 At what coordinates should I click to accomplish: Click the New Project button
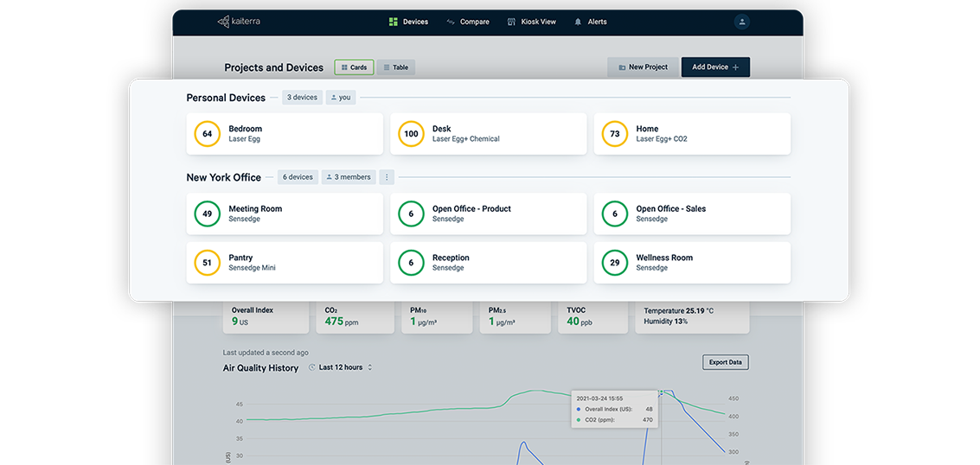pos(643,67)
